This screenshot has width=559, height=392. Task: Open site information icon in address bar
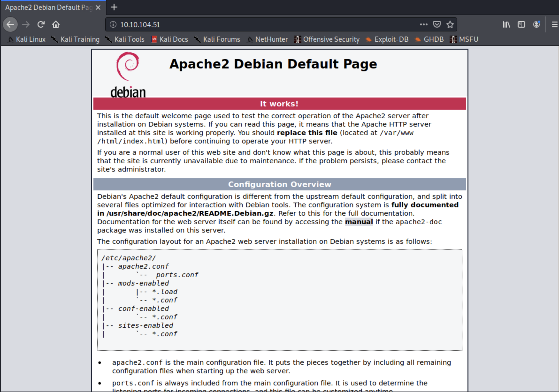coord(113,25)
